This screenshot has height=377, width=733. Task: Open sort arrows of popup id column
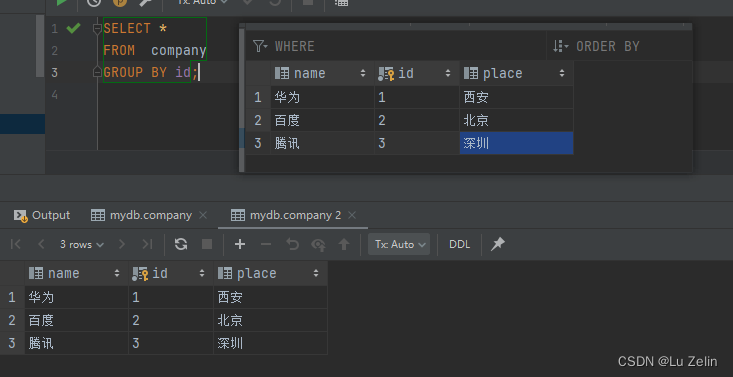point(448,73)
